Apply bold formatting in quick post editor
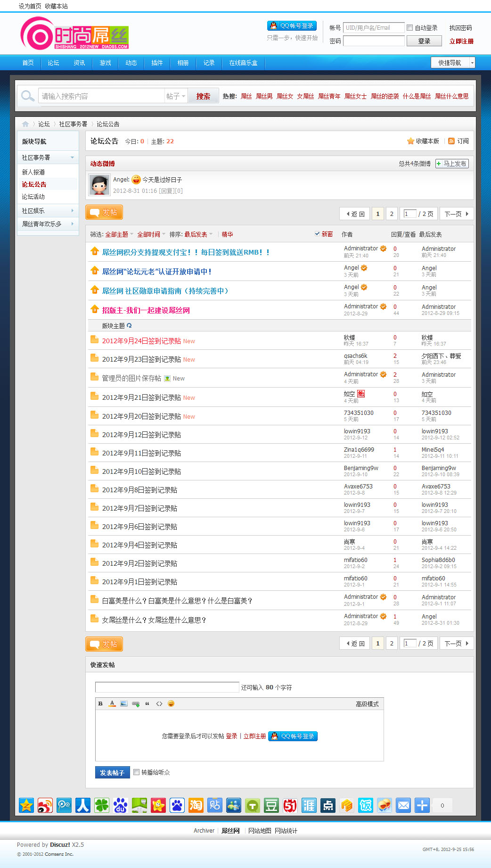This screenshot has height=868, width=491. 100,703
